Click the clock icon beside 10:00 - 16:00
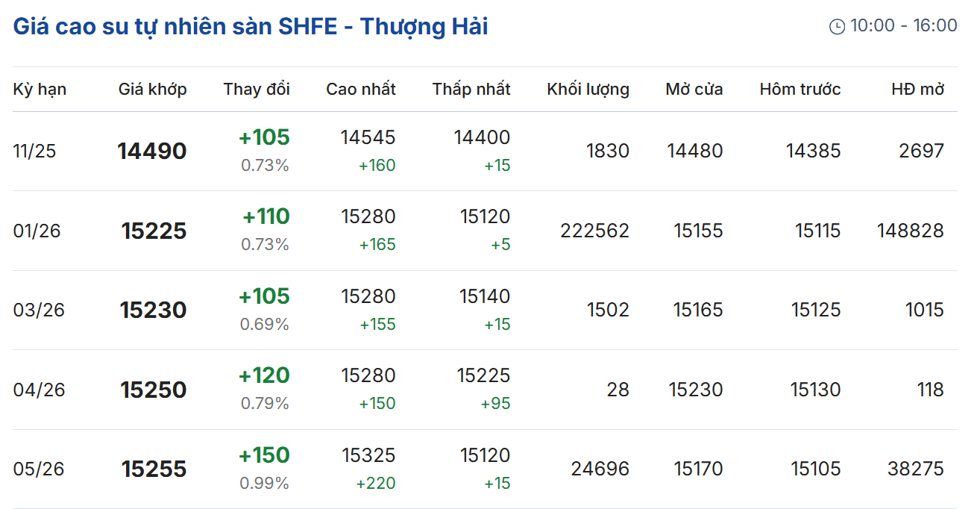 837,27
